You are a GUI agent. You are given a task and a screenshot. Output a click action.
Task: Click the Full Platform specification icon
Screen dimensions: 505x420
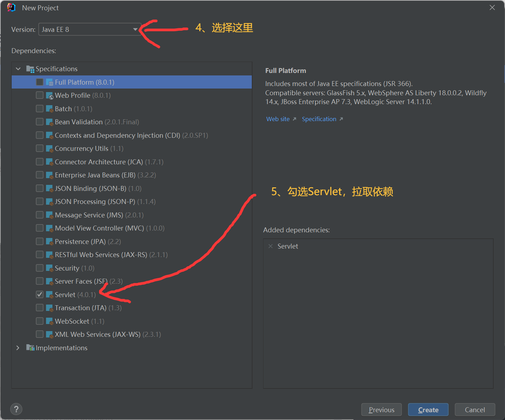tap(50, 82)
